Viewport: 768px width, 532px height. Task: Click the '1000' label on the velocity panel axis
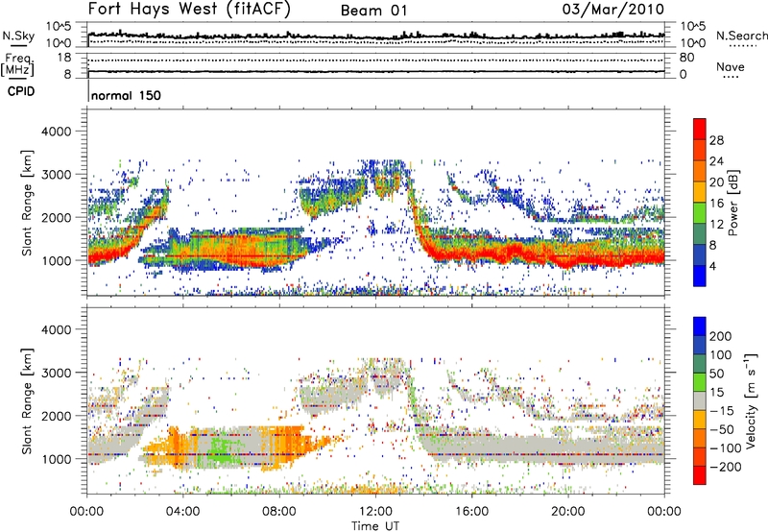pos(57,458)
